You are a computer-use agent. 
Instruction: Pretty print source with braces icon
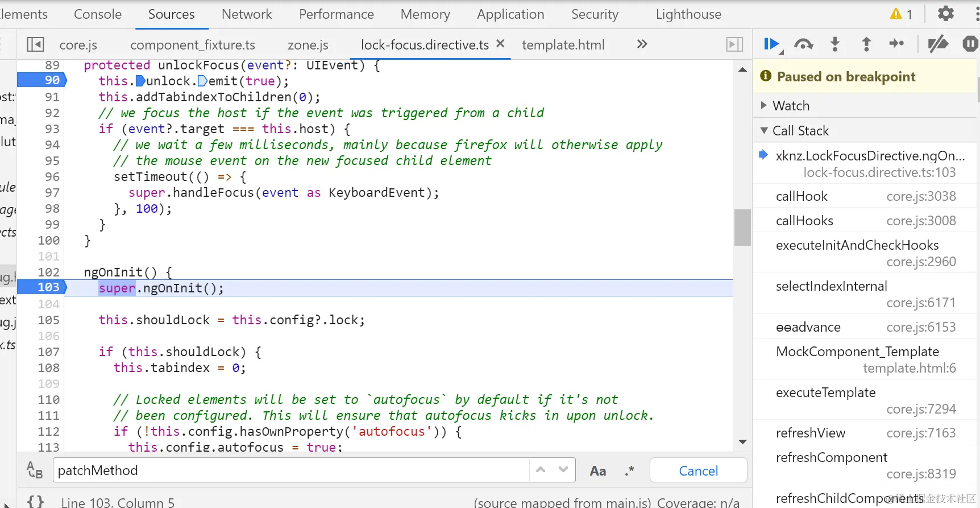point(35,502)
